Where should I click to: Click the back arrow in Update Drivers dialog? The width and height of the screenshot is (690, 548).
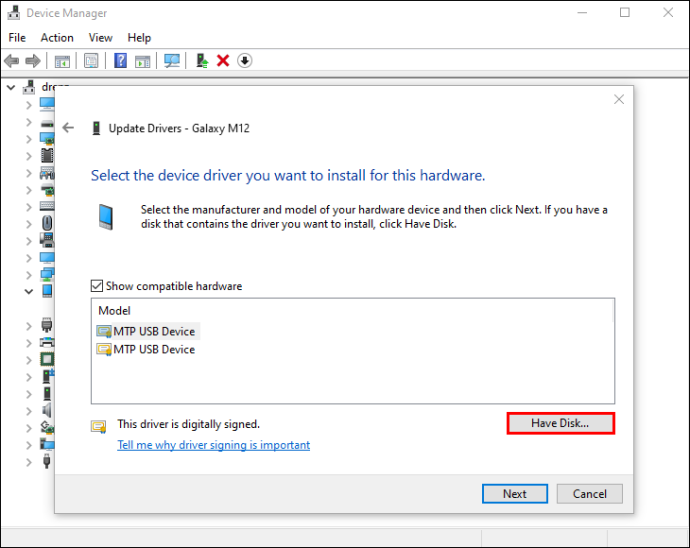point(68,128)
